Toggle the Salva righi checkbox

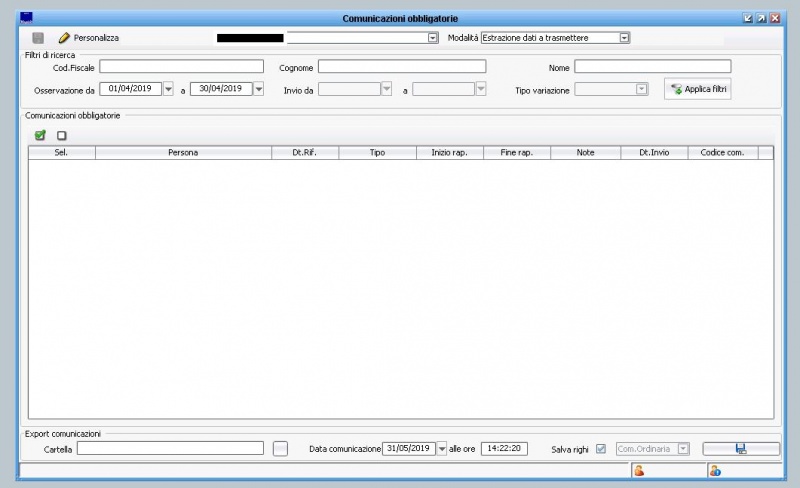(601, 449)
